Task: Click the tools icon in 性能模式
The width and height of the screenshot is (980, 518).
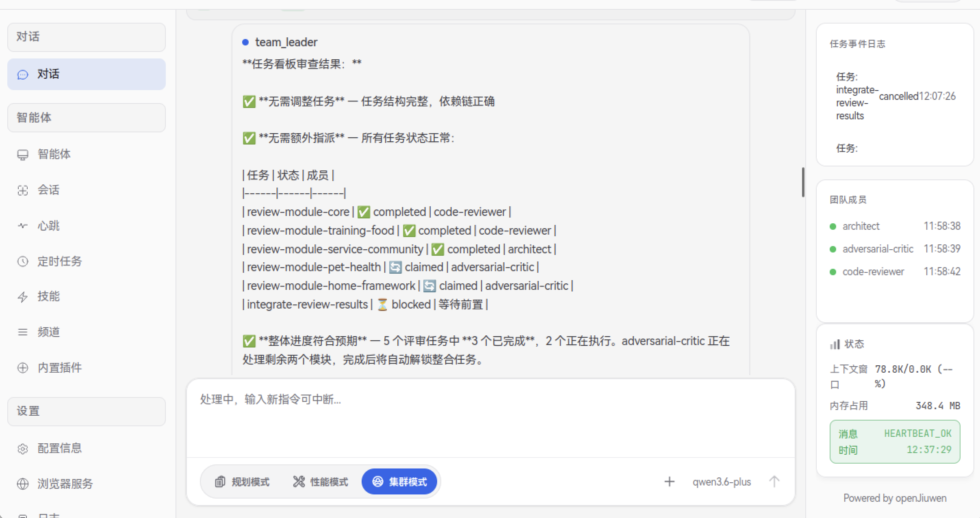Action: click(299, 482)
